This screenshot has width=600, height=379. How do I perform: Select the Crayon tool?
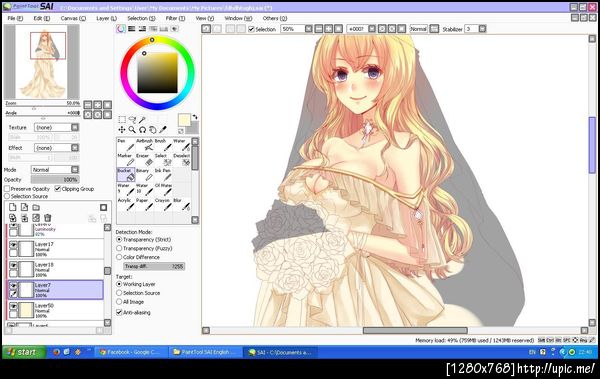point(163,204)
